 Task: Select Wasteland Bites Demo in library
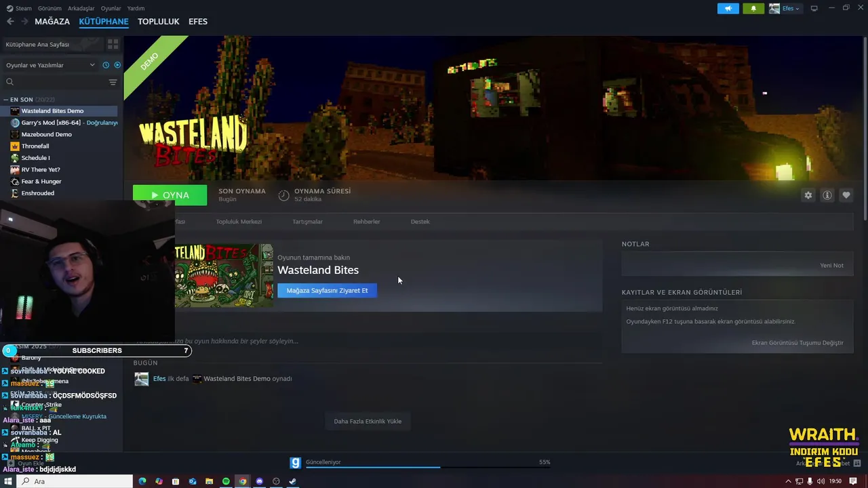pyautogui.click(x=60, y=111)
